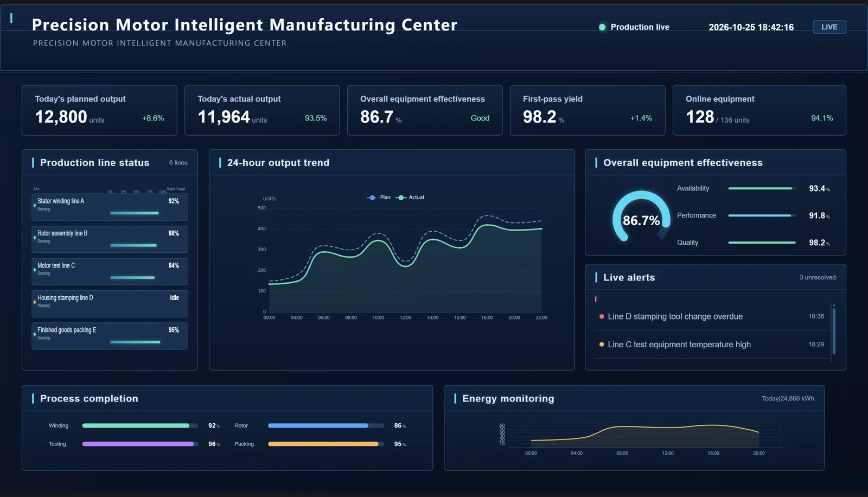Open the Today's actual output card

click(x=262, y=110)
